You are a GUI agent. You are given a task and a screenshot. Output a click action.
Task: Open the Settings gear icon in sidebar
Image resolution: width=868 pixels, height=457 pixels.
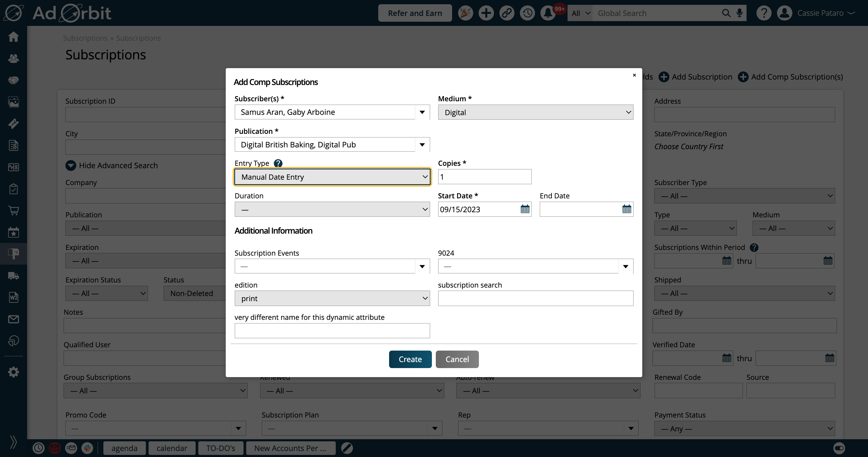click(x=14, y=372)
